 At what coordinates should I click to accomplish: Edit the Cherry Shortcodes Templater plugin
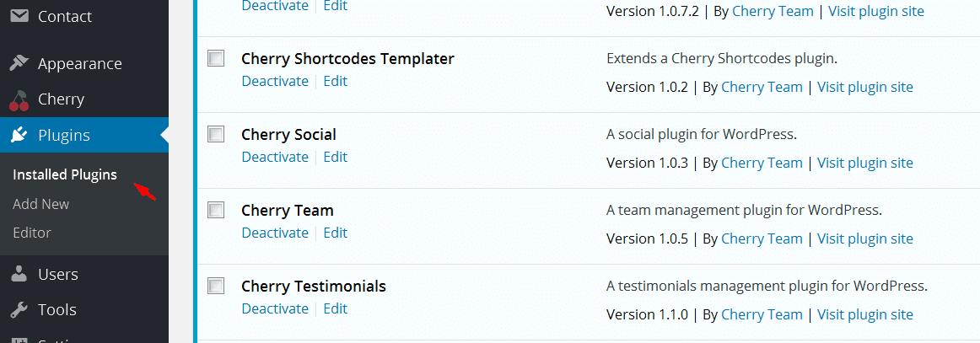point(335,81)
